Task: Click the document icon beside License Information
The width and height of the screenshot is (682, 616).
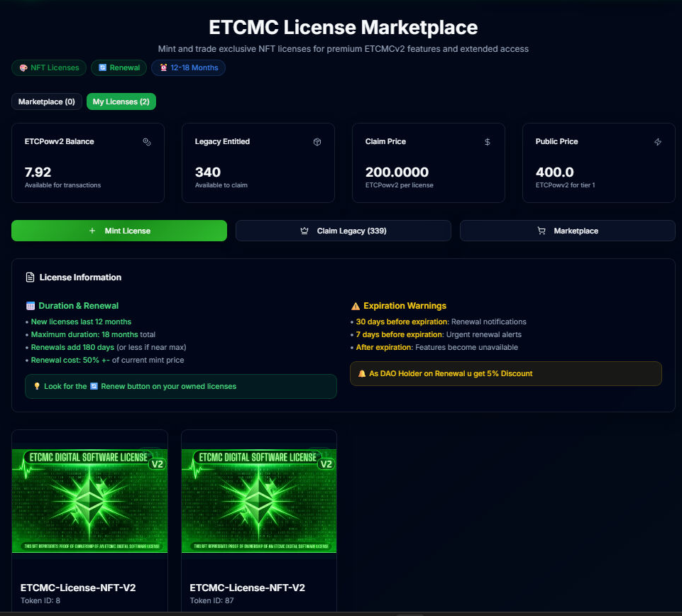Action: [30, 277]
